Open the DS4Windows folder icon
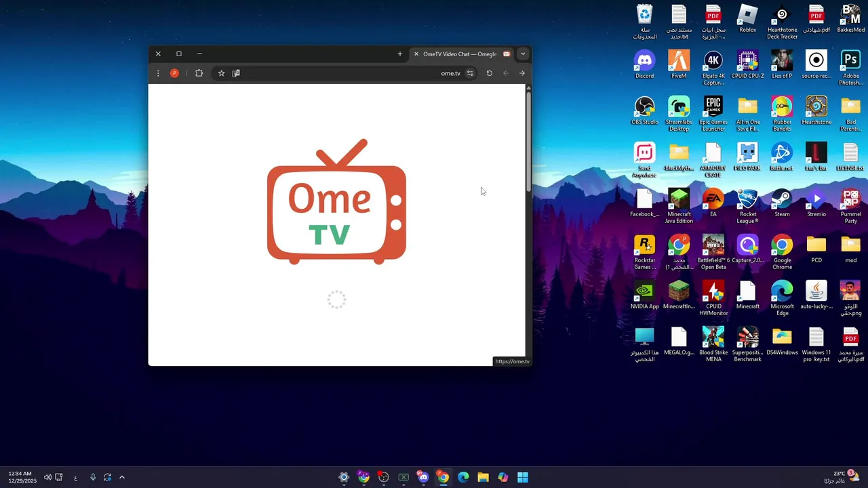The image size is (868, 488). tap(782, 342)
